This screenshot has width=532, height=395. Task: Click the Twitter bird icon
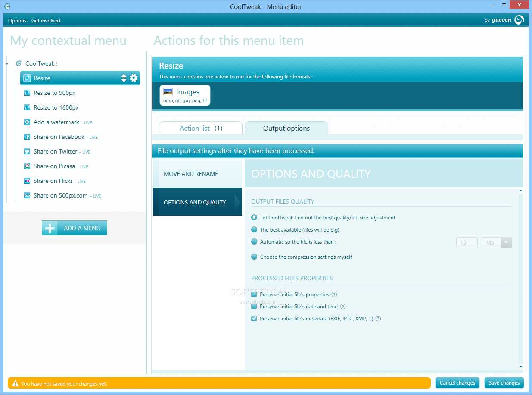(x=27, y=151)
